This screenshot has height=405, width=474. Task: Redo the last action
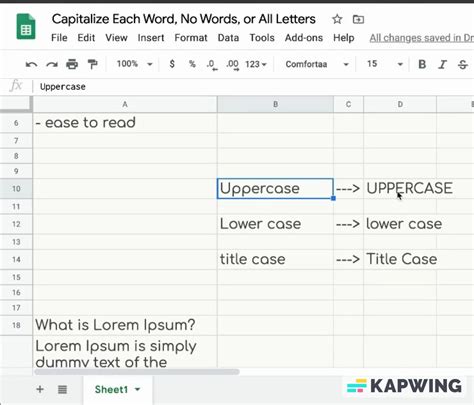(52, 64)
